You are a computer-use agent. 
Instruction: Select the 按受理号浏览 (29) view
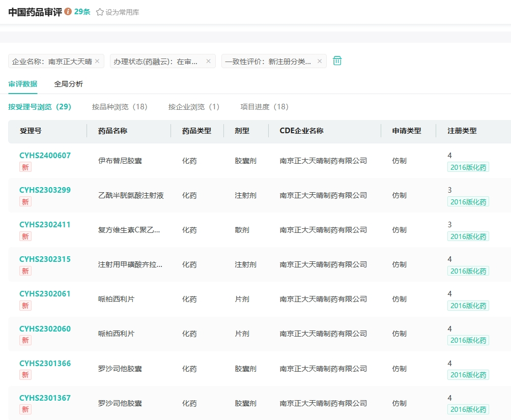40,107
